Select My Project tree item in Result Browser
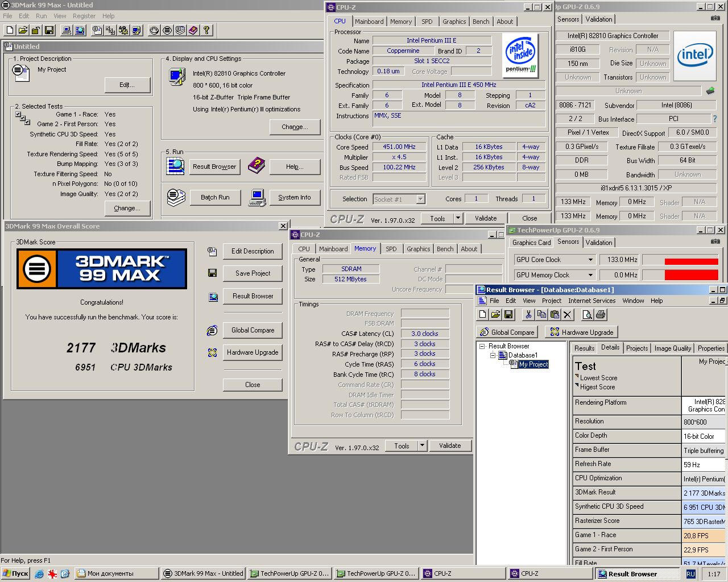The height and width of the screenshot is (582, 728). 533,364
